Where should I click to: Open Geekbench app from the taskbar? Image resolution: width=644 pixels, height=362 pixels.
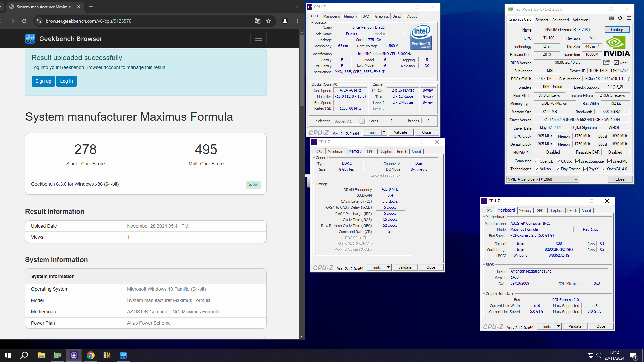pyautogui.click(x=123, y=355)
